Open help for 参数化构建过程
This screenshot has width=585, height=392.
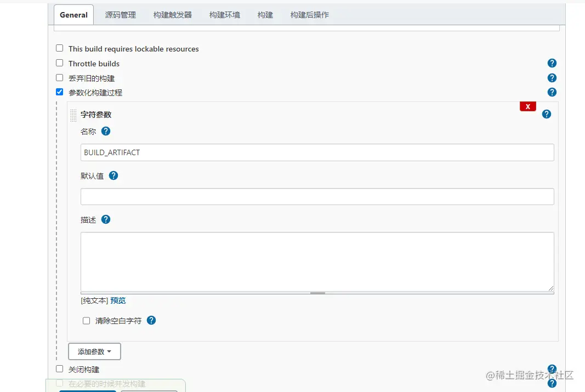pos(552,92)
